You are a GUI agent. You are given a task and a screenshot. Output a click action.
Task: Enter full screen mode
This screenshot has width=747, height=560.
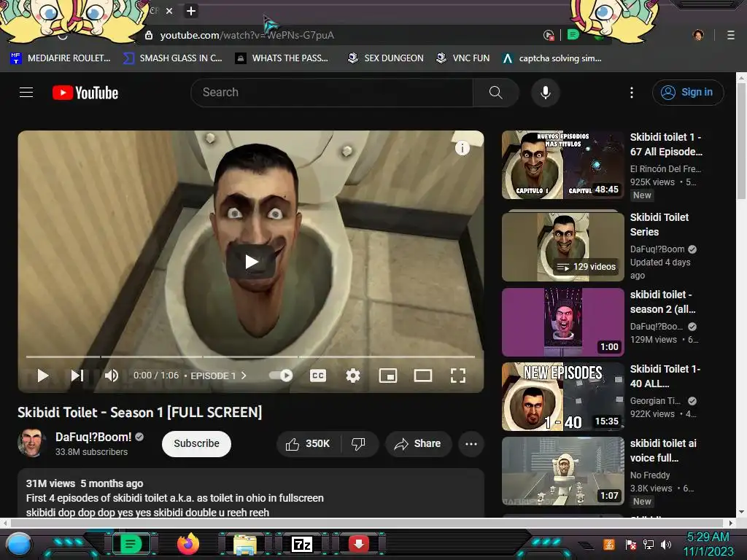point(458,376)
